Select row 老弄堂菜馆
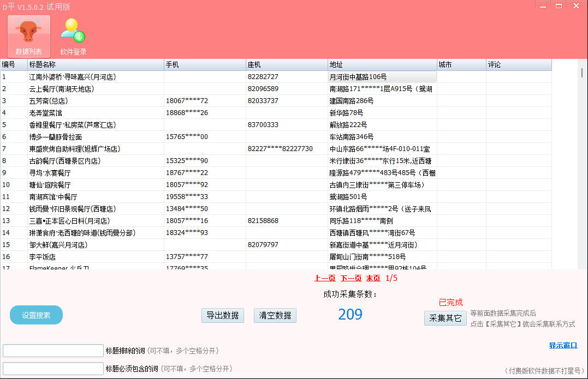This screenshot has height=379, width=588. (x=276, y=113)
